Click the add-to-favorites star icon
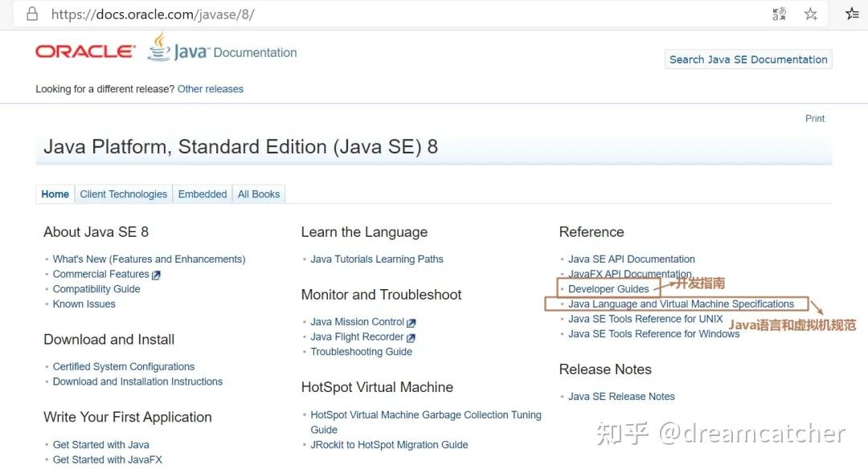Image resolution: width=868 pixels, height=469 pixels. [x=810, y=14]
